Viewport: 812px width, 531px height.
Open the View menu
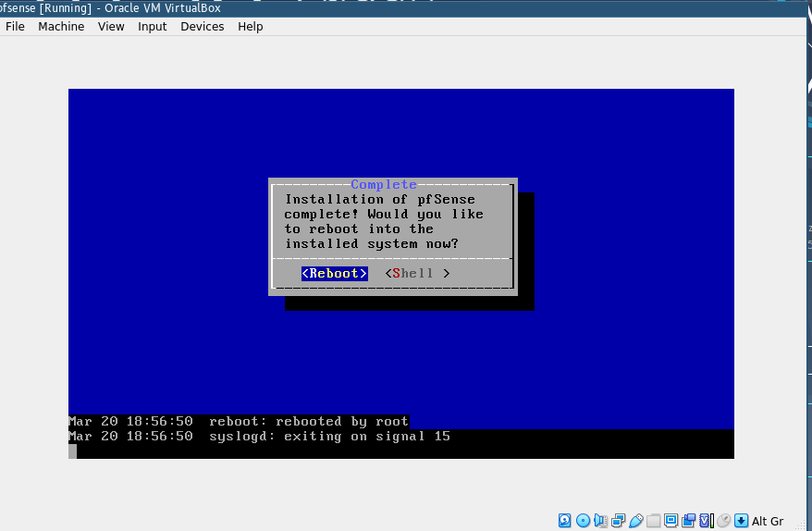coord(111,27)
